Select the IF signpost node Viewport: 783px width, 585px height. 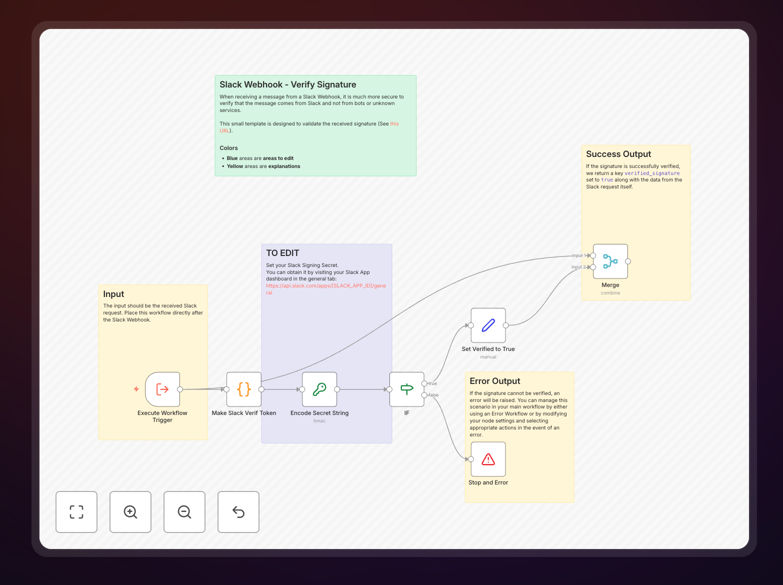[407, 389]
